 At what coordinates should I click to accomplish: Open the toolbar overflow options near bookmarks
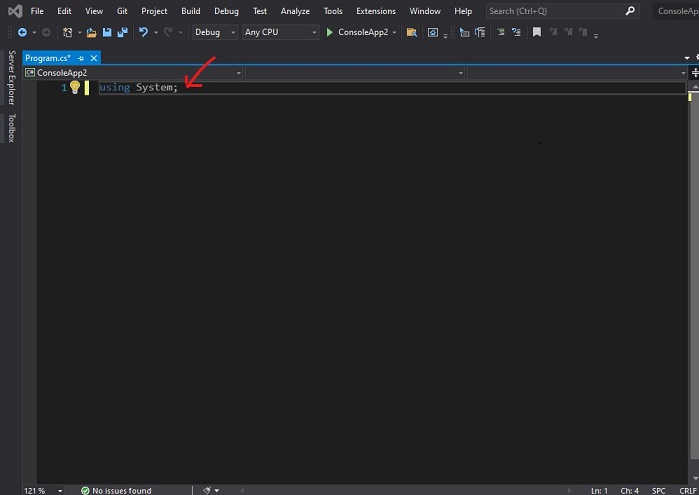click(x=596, y=35)
